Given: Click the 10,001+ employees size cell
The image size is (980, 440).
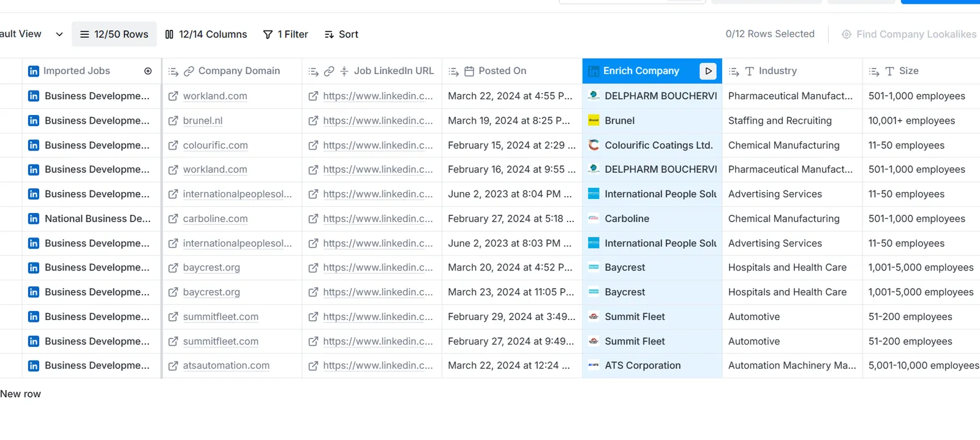Looking at the screenshot, I should 922,121.
